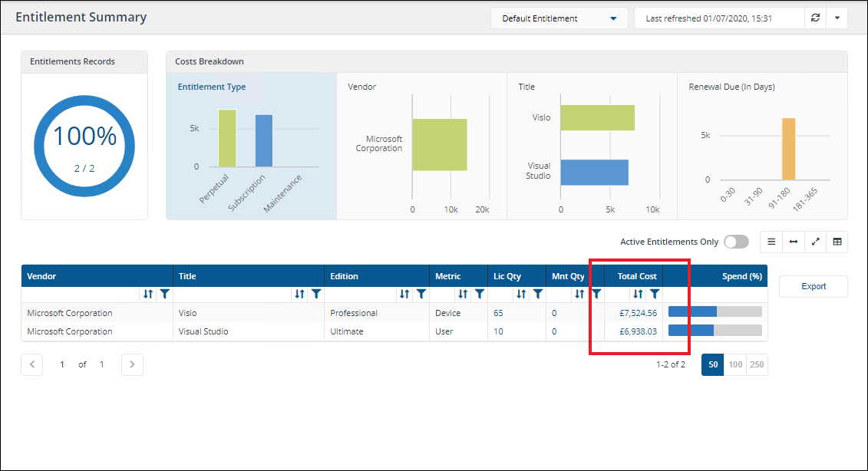Open the Default Entitlement dropdown
Viewport: 868px width, 471px height.
[559, 18]
